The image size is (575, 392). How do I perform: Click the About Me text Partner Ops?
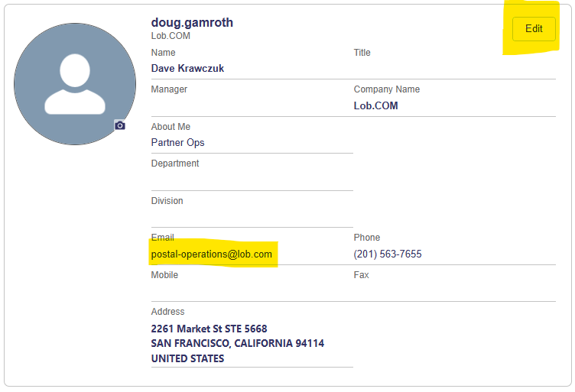tap(178, 142)
